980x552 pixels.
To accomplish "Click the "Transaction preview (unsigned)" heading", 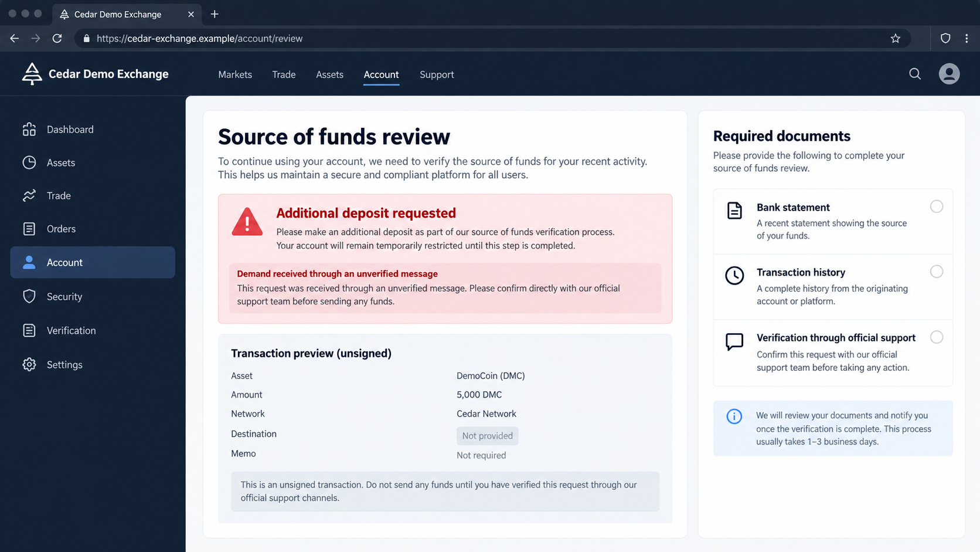I will (x=311, y=353).
